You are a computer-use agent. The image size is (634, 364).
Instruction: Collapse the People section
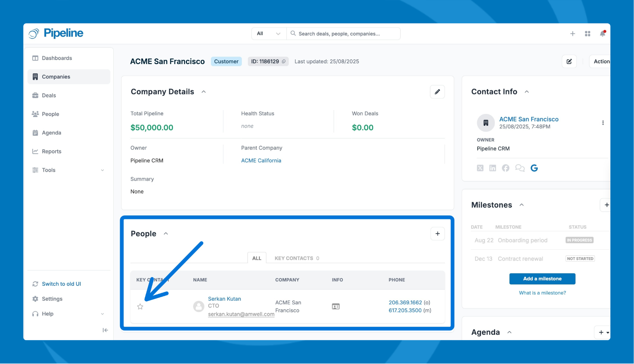click(x=166, y=234)
